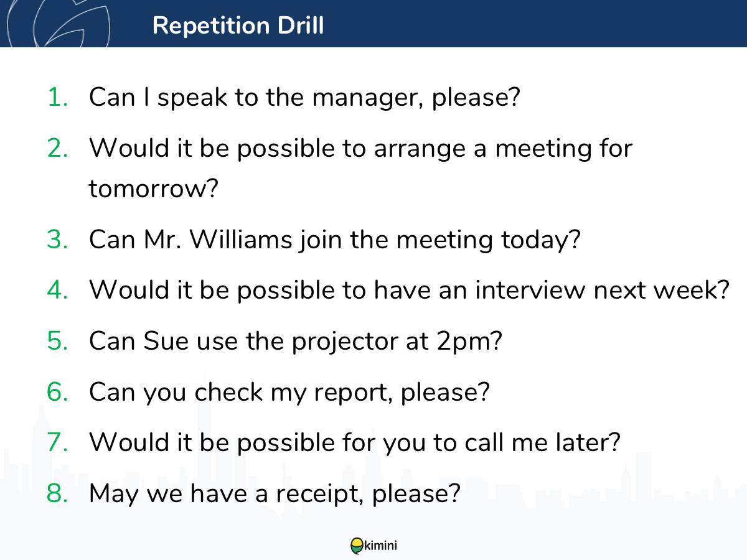Click the green number 6 list marker

pos(58,392)
